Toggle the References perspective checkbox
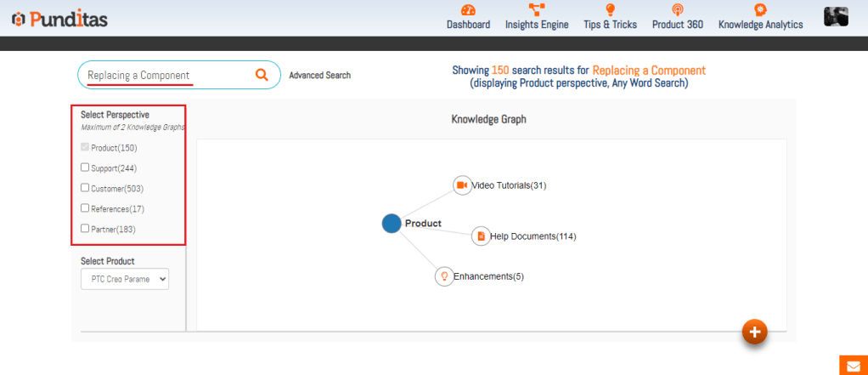This screenshot has width=868, height=375. click(x=85, y=208)
